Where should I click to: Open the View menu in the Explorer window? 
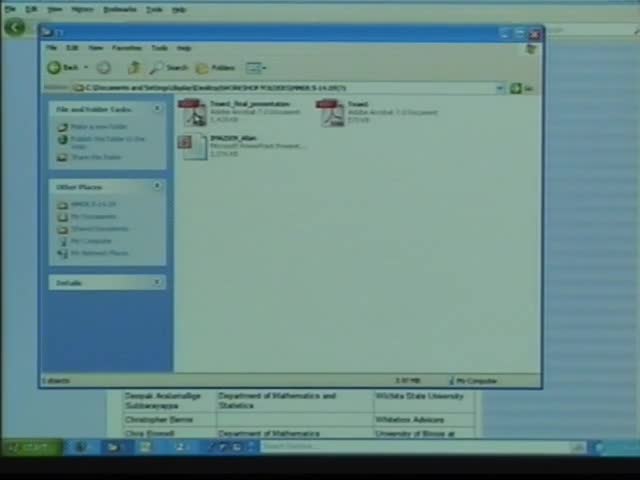pos(96,48)
